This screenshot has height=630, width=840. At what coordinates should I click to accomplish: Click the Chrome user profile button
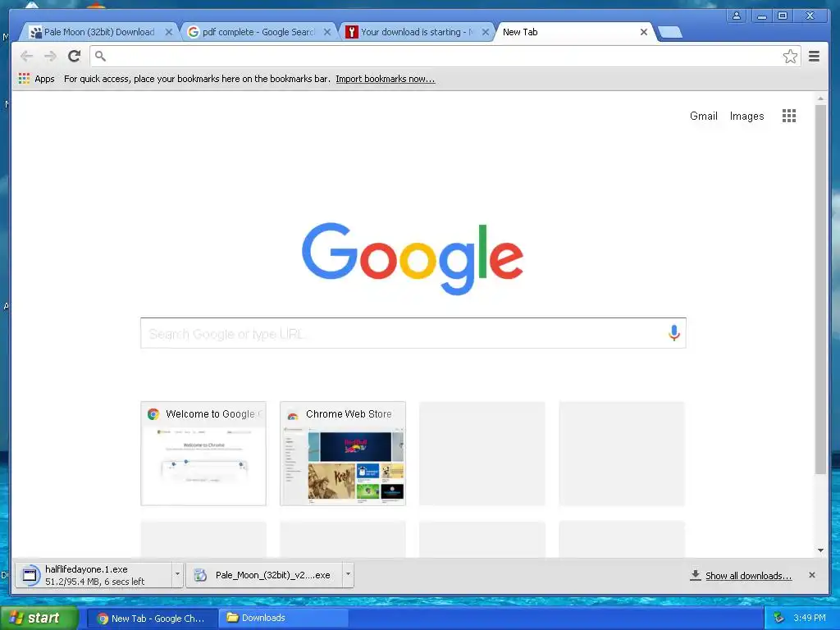pos(737,16)
